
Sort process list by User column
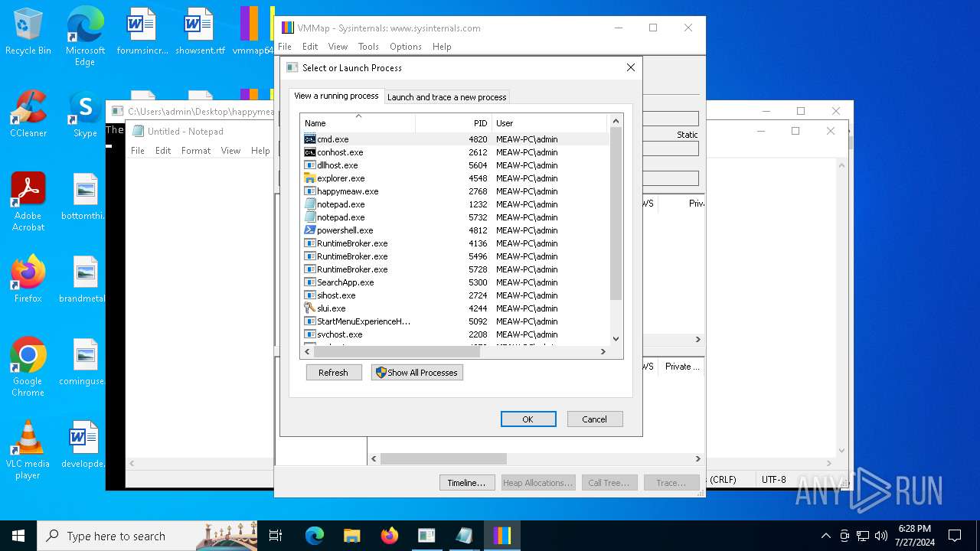pyautogui.click(x=549, y=122)
